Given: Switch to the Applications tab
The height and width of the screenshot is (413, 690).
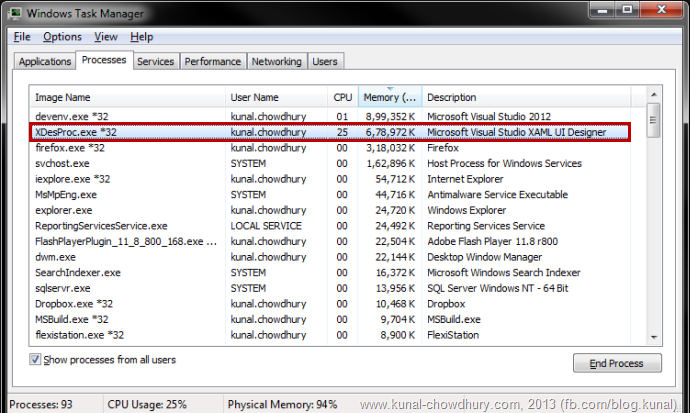Looking at the screenshot, I should 44,62.
